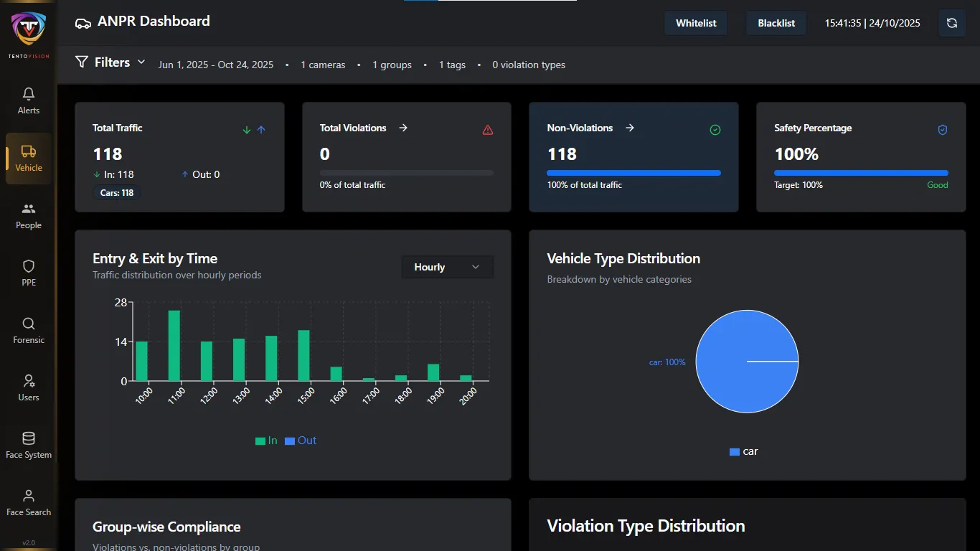
Task: Open the People section icon
Action: click(29, 209)
